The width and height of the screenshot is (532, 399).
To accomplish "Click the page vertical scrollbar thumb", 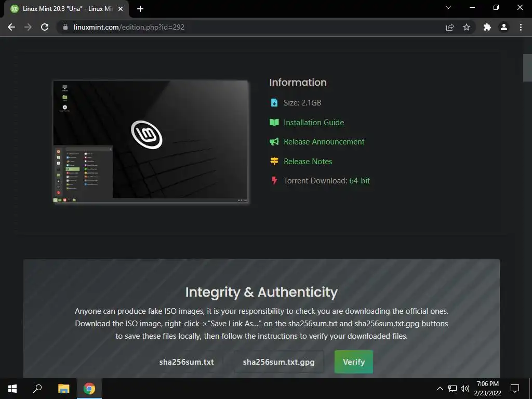I will 527,68.
